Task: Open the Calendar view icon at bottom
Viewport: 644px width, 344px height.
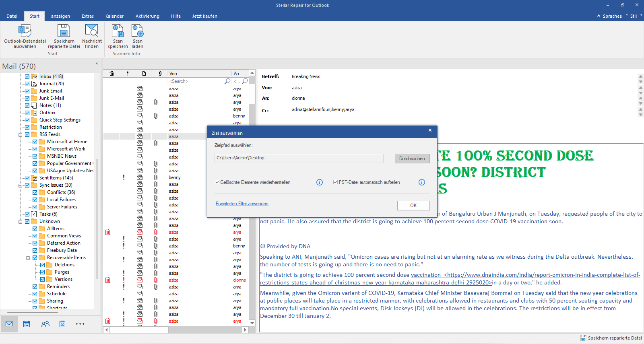Action: 27,324
